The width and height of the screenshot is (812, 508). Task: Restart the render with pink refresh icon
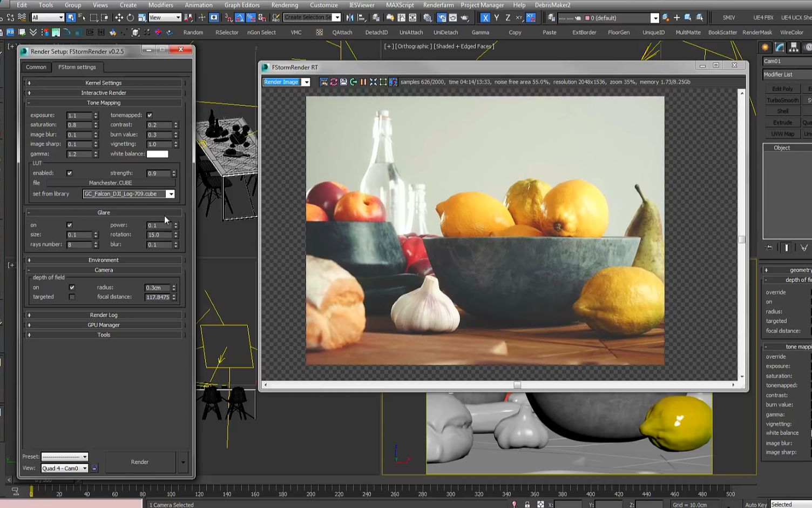coord(334,82)
